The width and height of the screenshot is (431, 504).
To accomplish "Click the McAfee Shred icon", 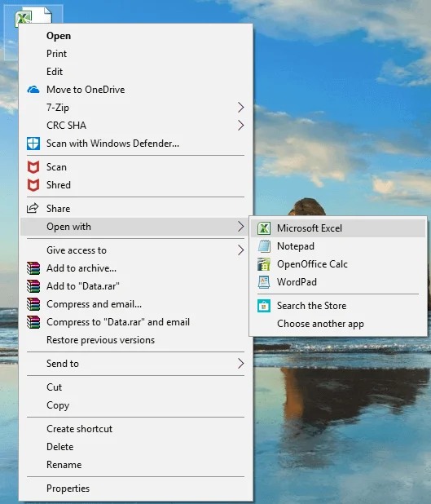I will coord(33,185).
